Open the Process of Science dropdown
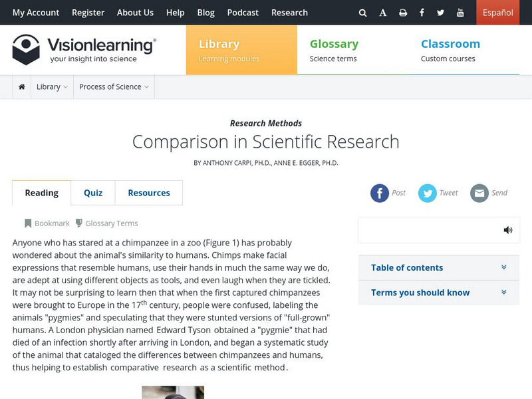 (x=114, y=86)
